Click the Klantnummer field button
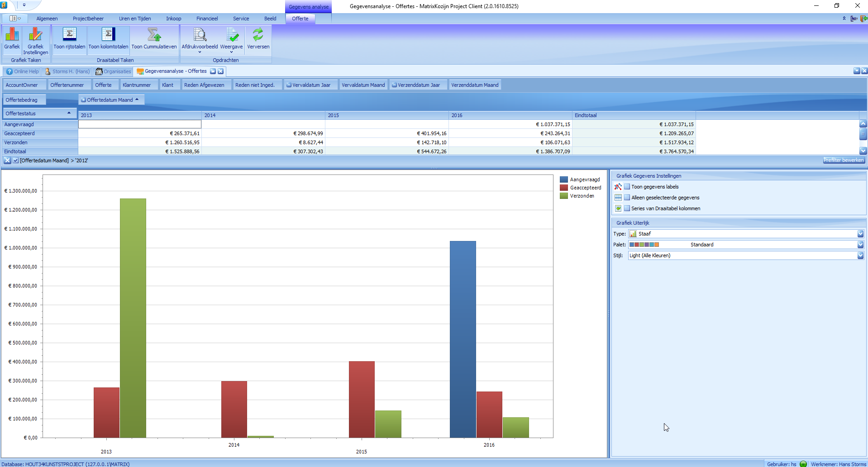868x467 pixels. (x=137, y=85)
